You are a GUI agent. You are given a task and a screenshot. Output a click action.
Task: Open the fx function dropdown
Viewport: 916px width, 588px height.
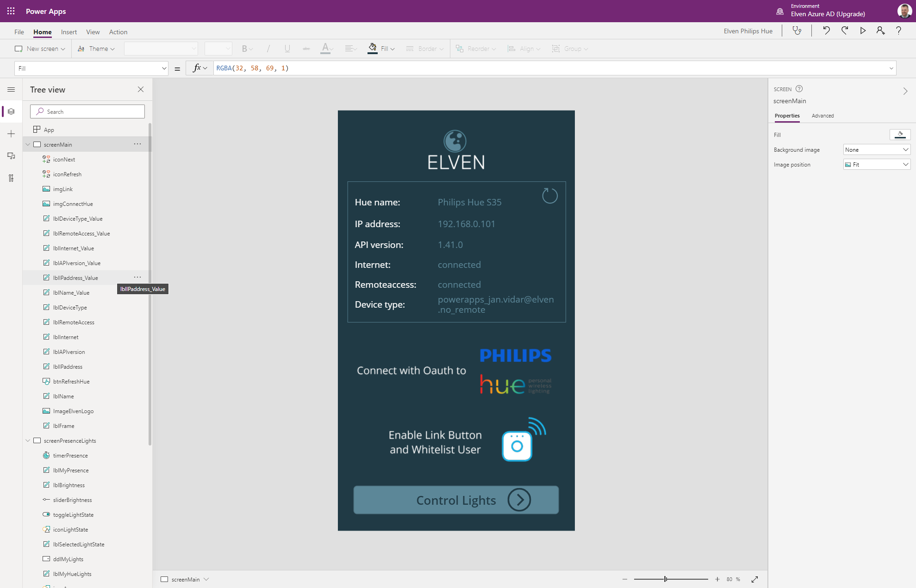200,68
